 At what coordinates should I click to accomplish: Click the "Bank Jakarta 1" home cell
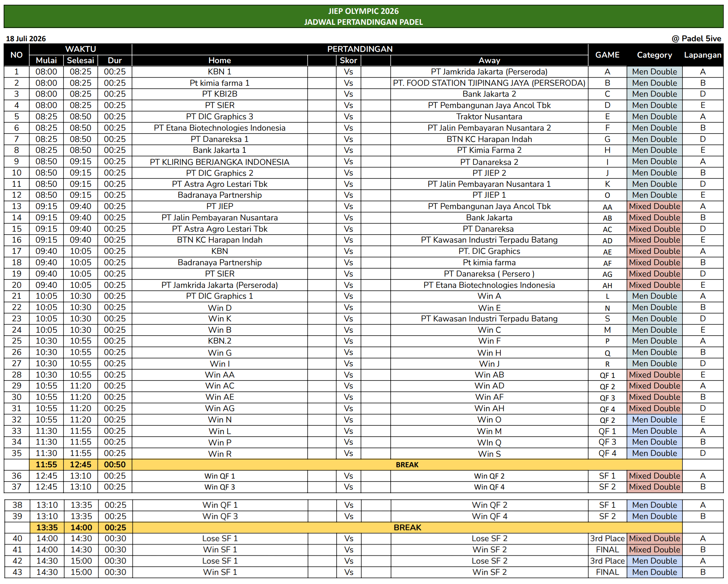pos(220,150)
